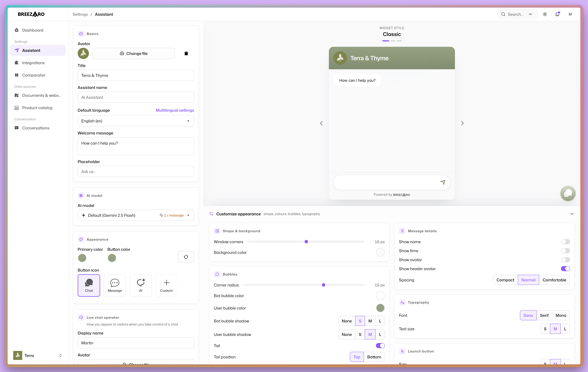Open Multilingual settings link
Viewport: 588px width, 372px height.
(x=175, y=110)
